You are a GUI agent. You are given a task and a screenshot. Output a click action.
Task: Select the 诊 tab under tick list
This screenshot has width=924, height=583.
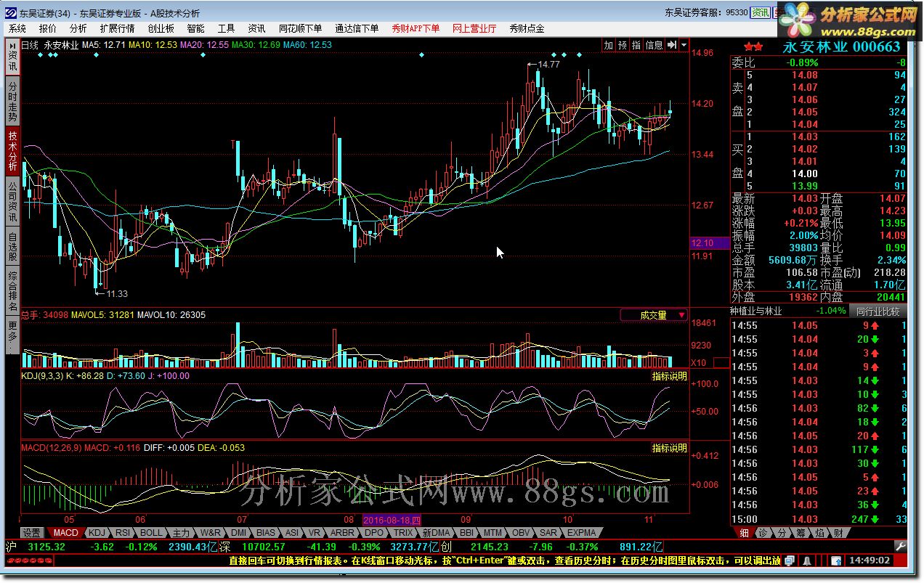[x=763, y=533]
